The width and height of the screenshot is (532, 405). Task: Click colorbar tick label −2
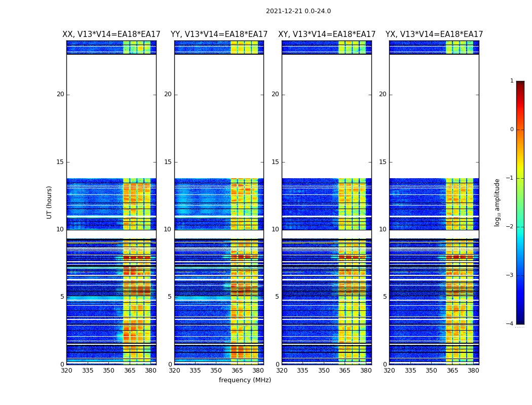tap(510, 227)
